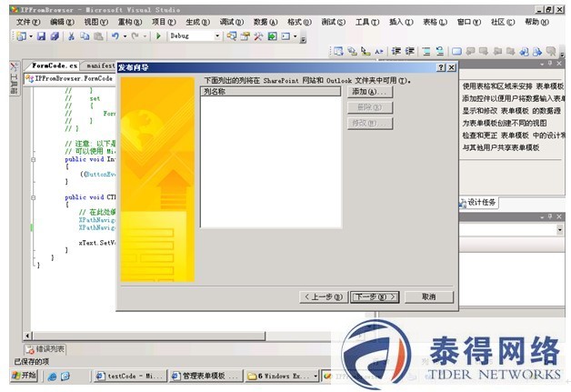Image resolution: width=571 pixels, height=392 pixels.
Task: Go to previous bookmark in document
Action: point(470,51)
